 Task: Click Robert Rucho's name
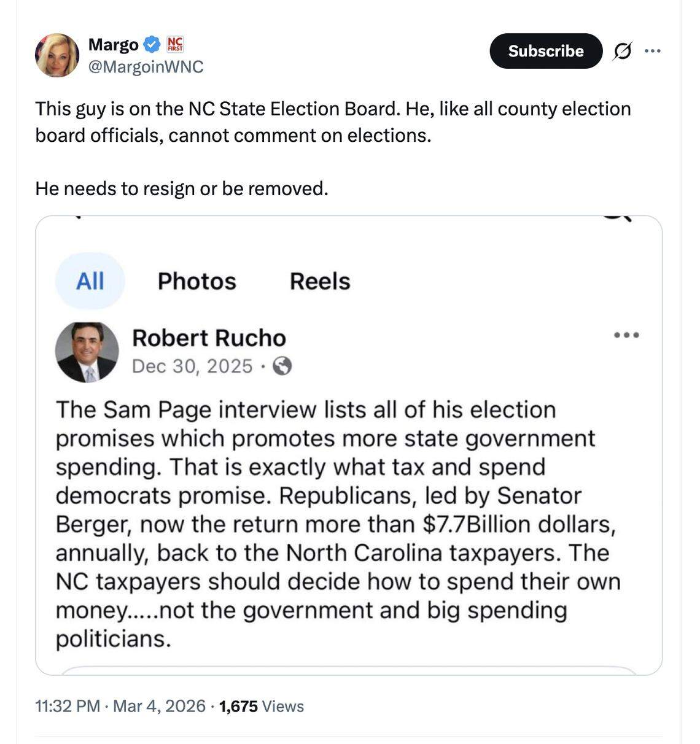[209, 338]
